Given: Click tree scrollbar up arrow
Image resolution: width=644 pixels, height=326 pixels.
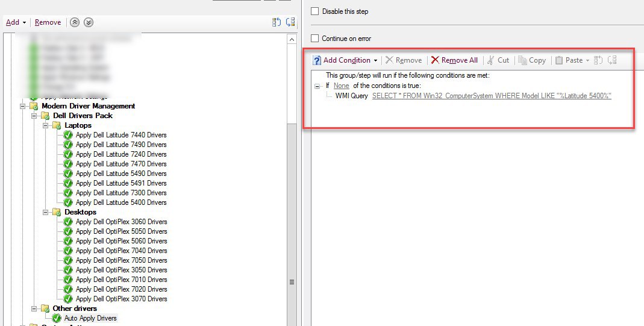Looking at the screenshot, I should [x=292, y=39].
